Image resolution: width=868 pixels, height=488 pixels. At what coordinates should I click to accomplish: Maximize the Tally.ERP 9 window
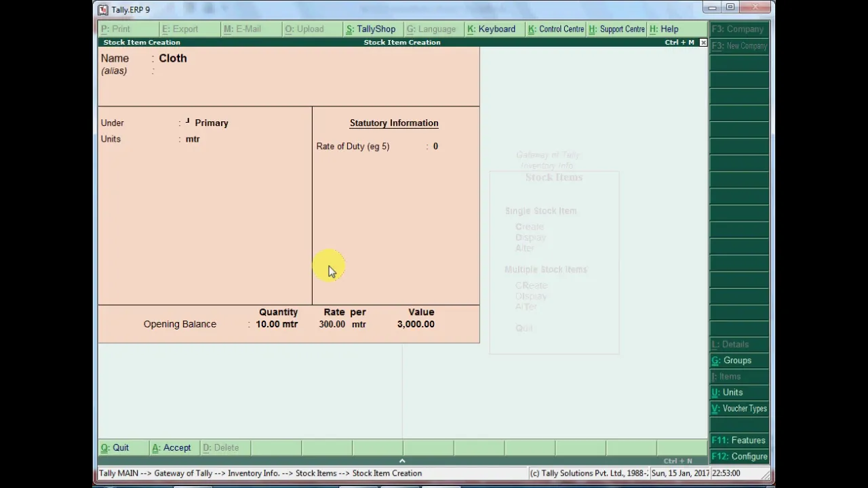click(x=730, y=7)
